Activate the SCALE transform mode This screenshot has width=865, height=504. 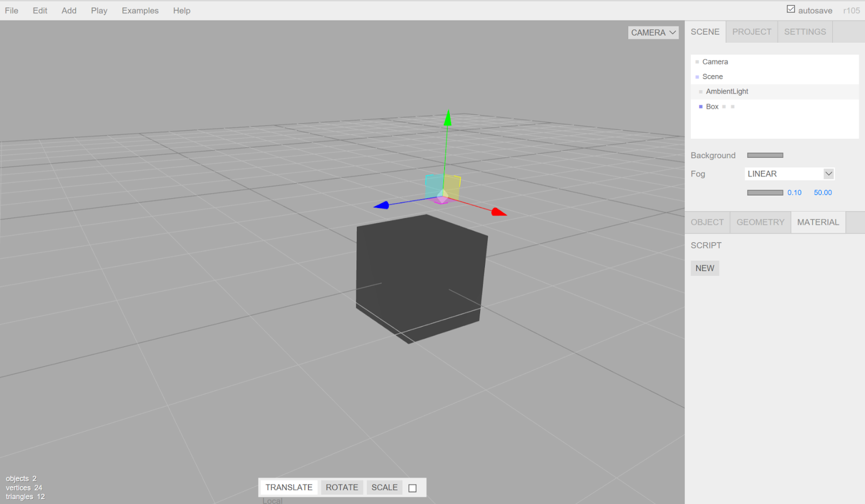(384, 487)
